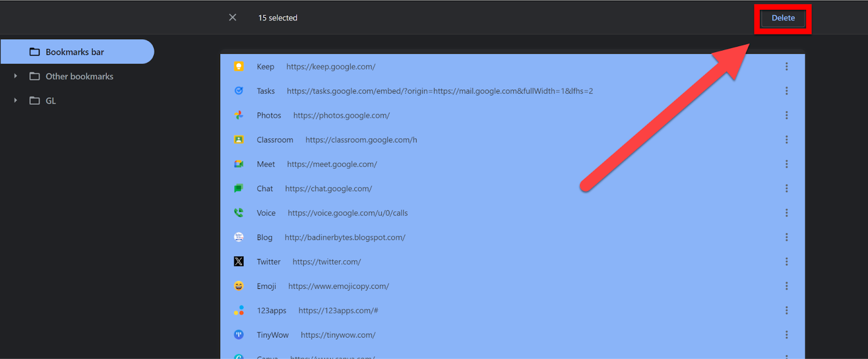Open more actions for Chat bookmark
Screen dimensions: 868x359
[x=787, y=188]
